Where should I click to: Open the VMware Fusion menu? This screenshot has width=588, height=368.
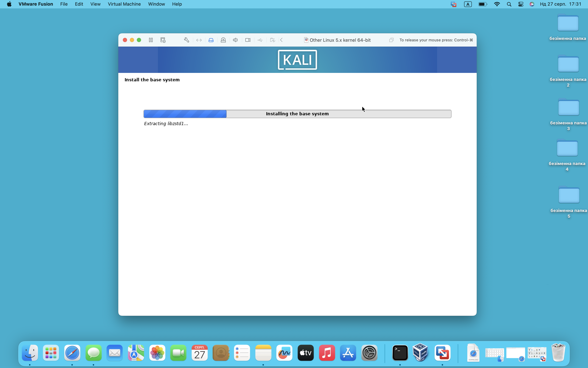point(36,4)
